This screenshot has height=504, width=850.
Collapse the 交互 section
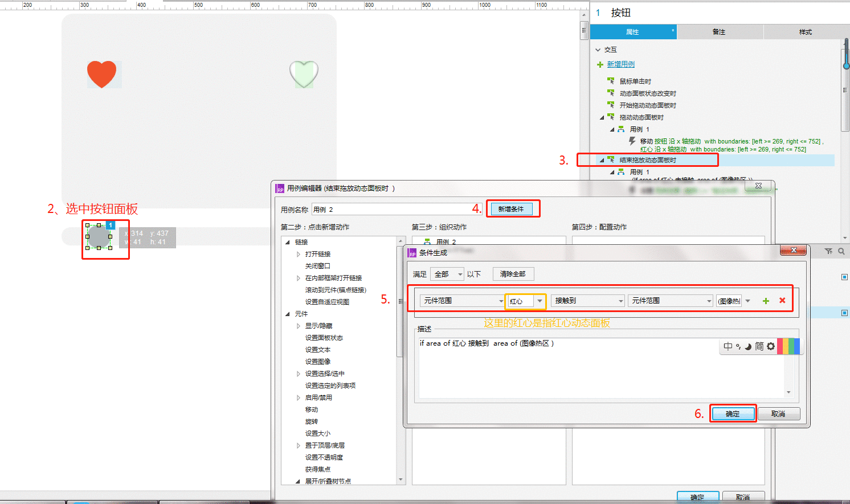point(598,50)
